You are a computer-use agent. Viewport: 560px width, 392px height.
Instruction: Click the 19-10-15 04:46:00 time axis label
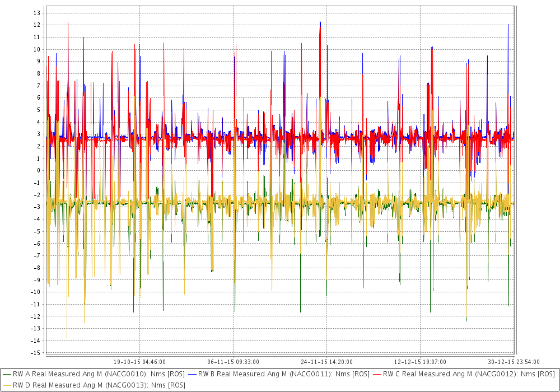(x=139, y=362)
